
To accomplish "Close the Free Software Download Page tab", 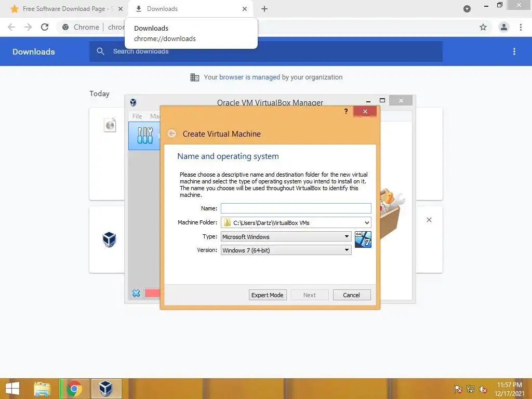I will pos(121,9).
